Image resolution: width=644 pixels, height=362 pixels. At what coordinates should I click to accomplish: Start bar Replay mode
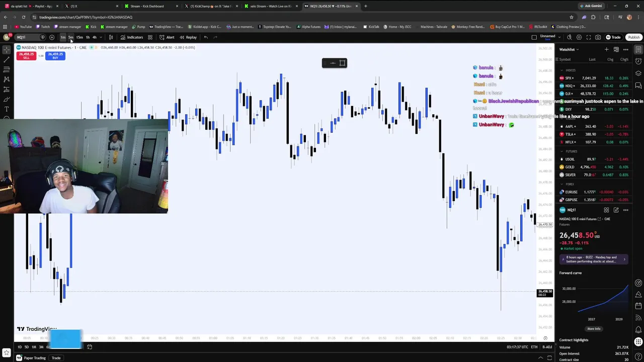click(x=188, y=37)
